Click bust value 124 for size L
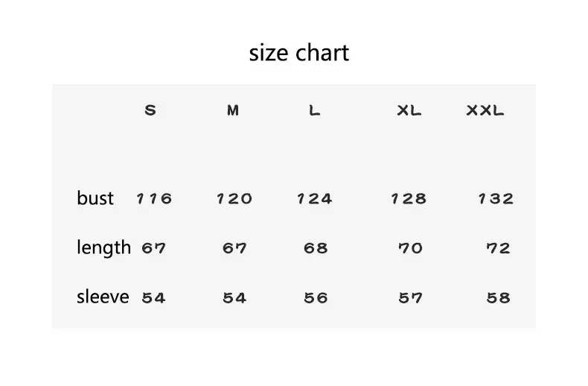588x386 pixels. click(x=315, y=199)
